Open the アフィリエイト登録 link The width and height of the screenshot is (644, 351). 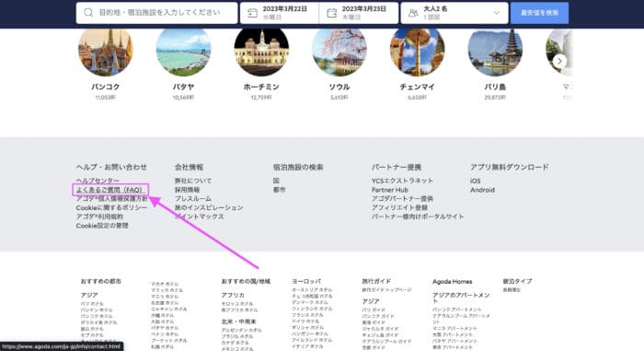pyautogui.click(x=399, y=208)
